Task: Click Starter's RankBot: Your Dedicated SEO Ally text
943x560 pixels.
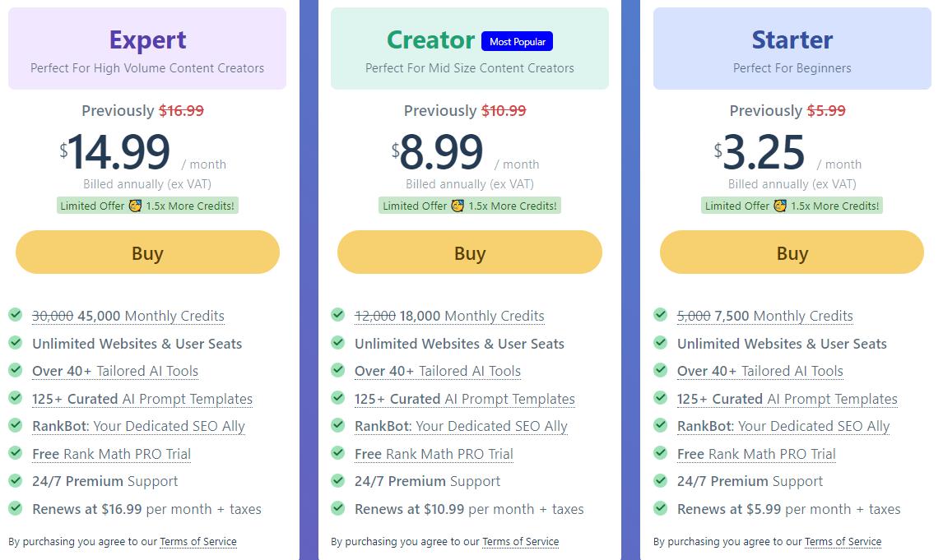Action: coord(783,426)
